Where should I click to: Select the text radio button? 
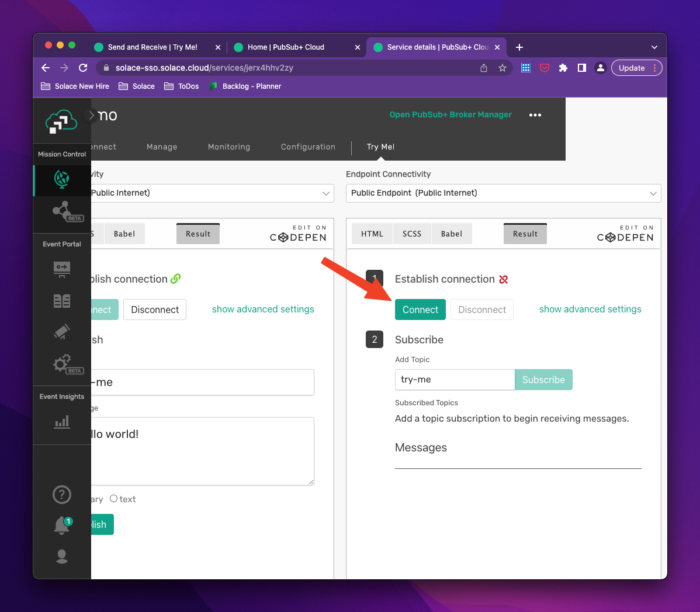[114, 499]
